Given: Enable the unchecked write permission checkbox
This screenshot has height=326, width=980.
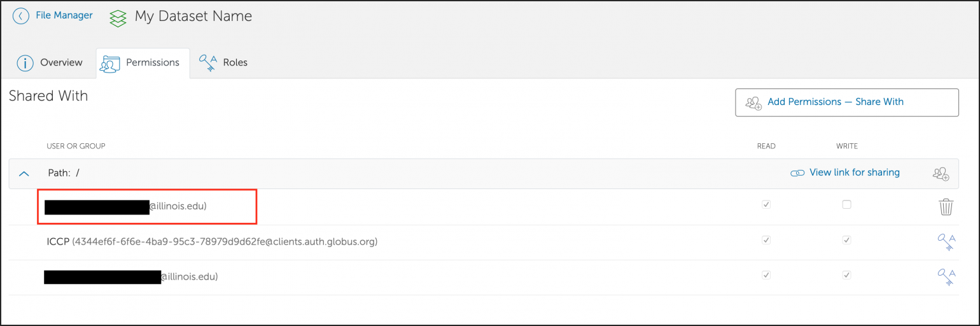Looking at the screenshot, I should (846, 205).
